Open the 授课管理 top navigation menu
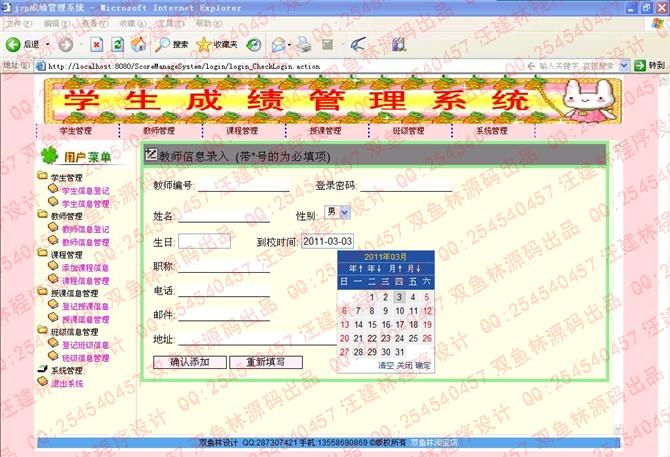670x457 pixels. click(326, 131)
